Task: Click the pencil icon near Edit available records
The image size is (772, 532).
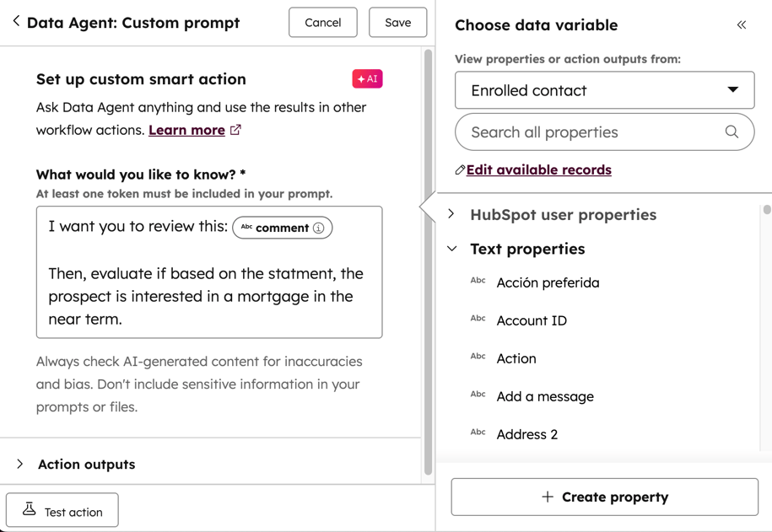Action: [x=460, y=169]
